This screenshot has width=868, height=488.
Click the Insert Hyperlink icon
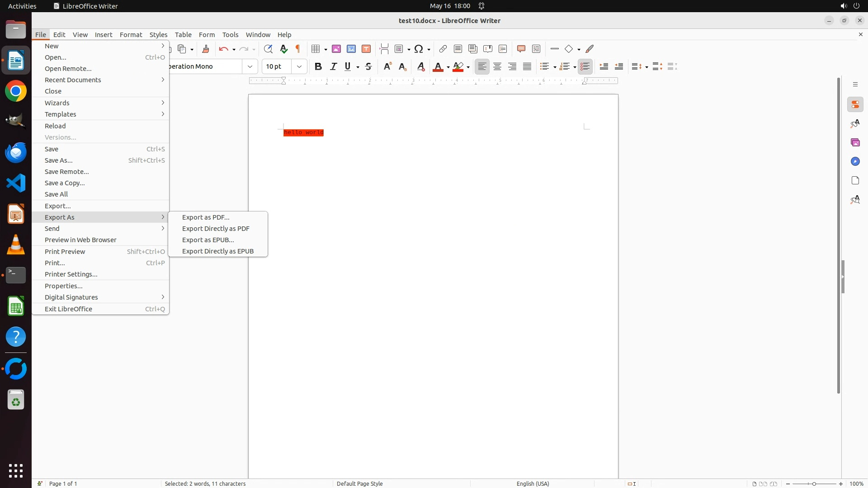pyautogui.click(x=443, y=49)
